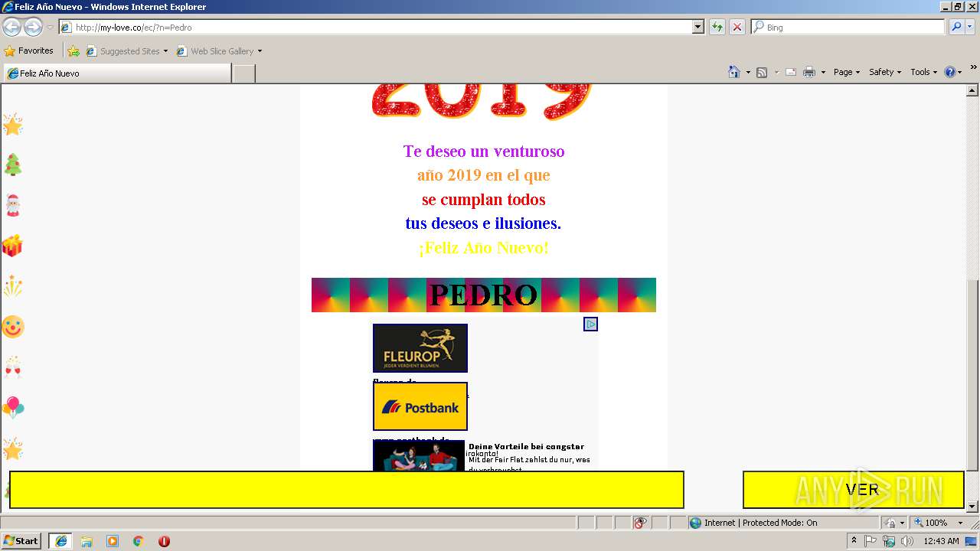Viewport: 980px width, 551px height.
Task: Click the volume speaker tray icon
Action: pyautogui.click(x=906, y=541)
